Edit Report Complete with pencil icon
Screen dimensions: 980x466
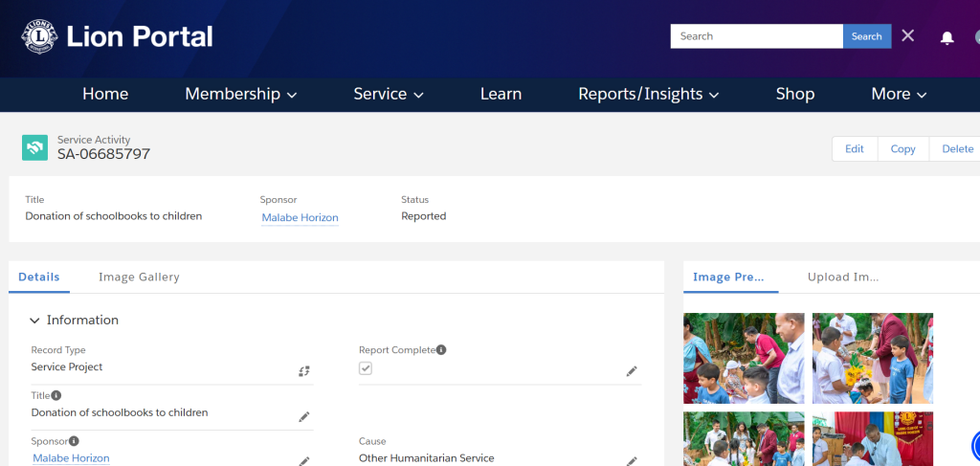point(632,371)
